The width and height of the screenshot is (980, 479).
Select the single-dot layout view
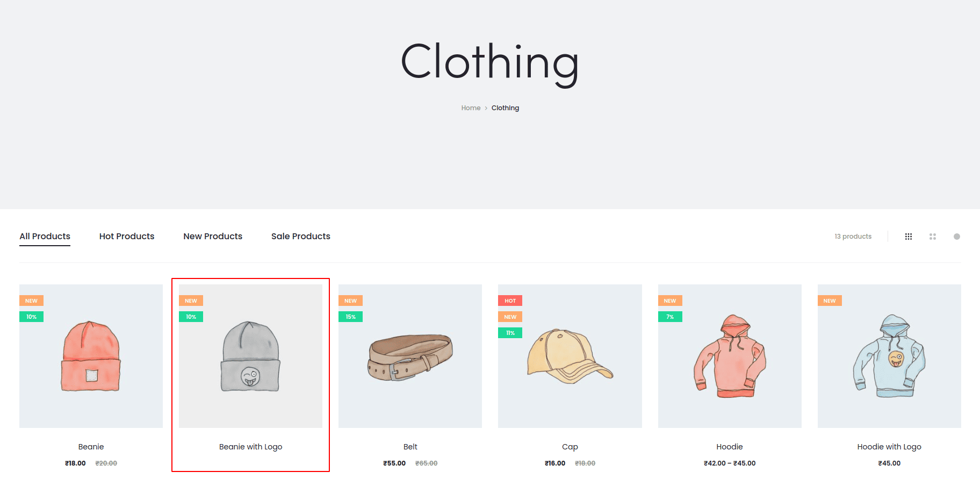coord(956,237)
